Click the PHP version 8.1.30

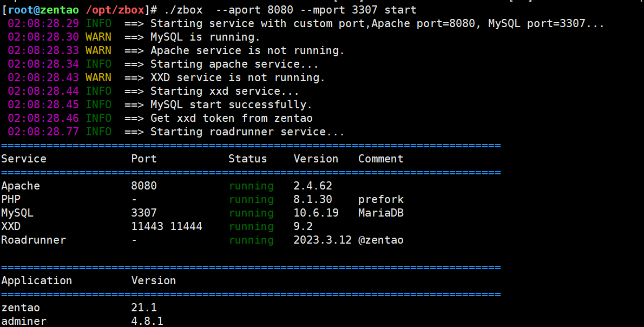(x=313, y=199)
